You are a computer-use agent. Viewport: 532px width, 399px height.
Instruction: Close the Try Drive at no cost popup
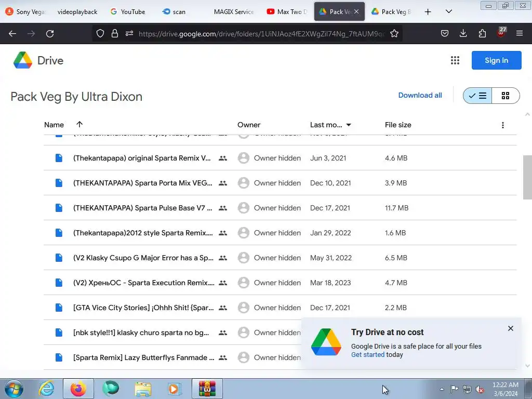coord(511,328)
